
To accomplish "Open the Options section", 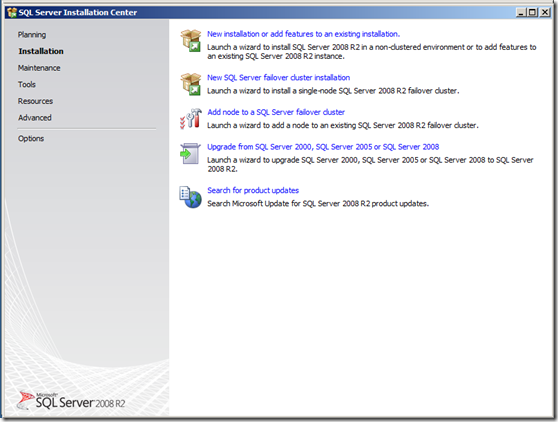I will click(31, 138).
